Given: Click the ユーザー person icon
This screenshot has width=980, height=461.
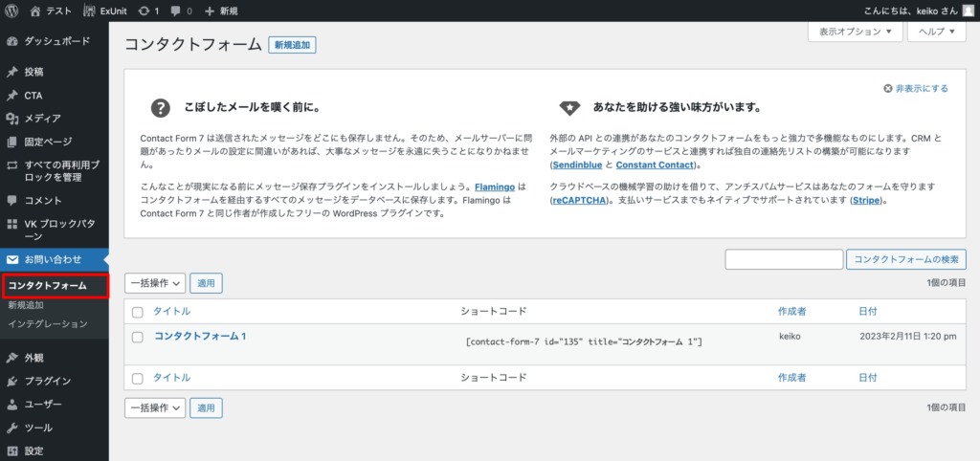Looking at the screenshot, I should (11, 405).
